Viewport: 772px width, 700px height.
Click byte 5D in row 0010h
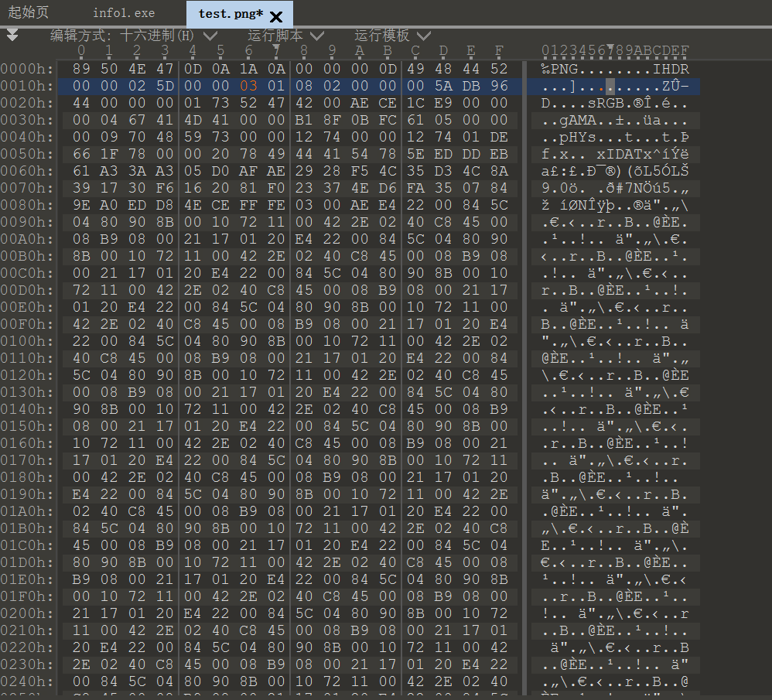(165, 86)
